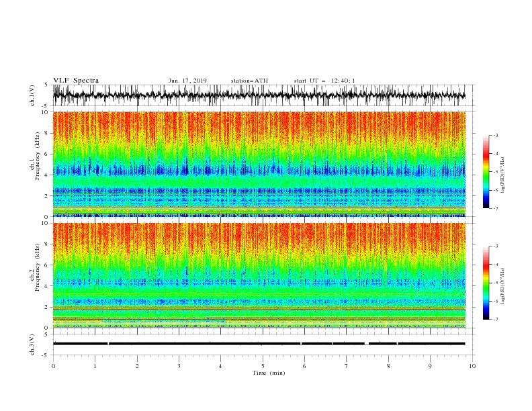Click the "-7" label on ch.2 color bar
The width and height of the screenshot is (532, 411).
pos(495,320)
